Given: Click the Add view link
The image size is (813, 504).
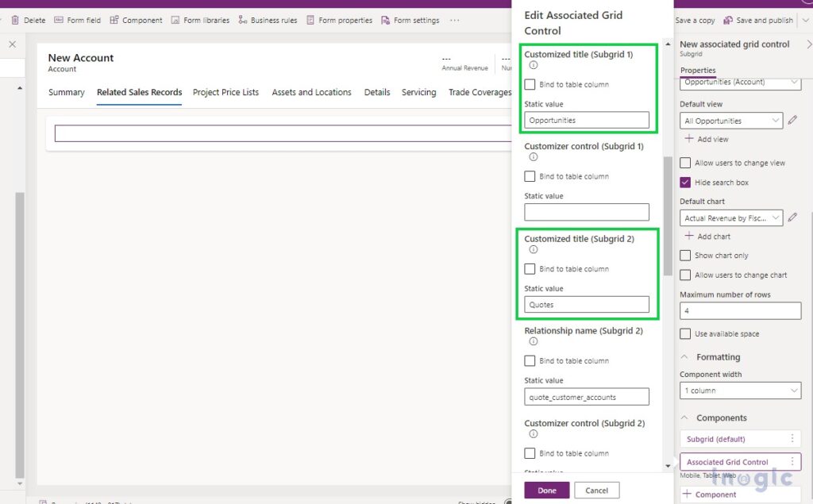Looking at the screenshot, I should 707,140.
